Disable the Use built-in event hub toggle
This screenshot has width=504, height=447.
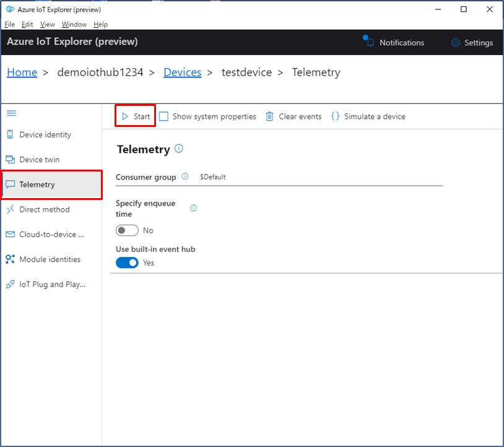[x=127, y=263]
